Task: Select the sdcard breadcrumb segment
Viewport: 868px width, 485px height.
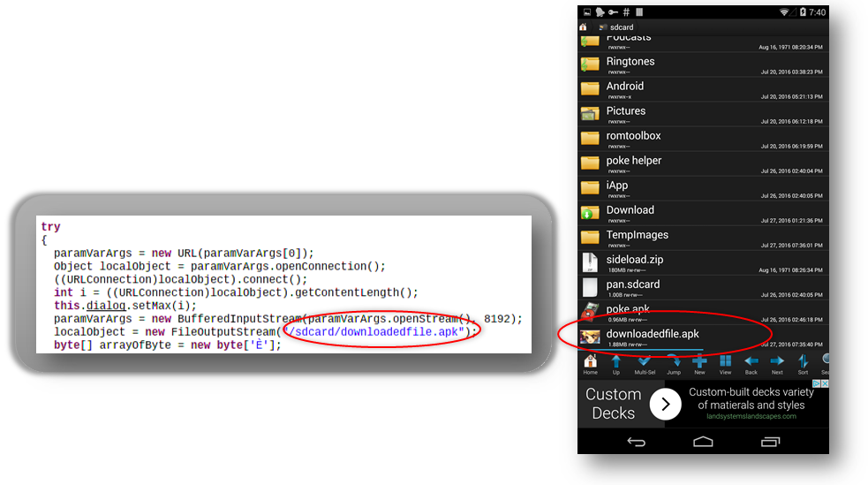Action: [616, 27]
